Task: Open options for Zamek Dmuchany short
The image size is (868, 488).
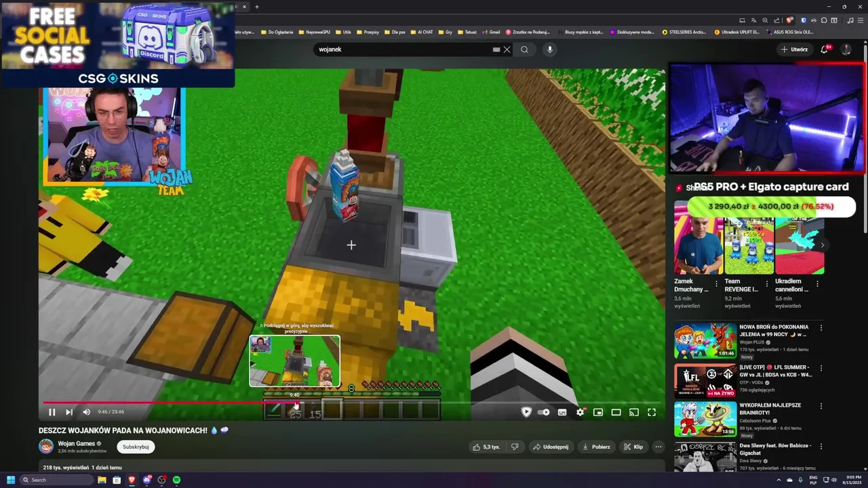Action: (716, 284)
